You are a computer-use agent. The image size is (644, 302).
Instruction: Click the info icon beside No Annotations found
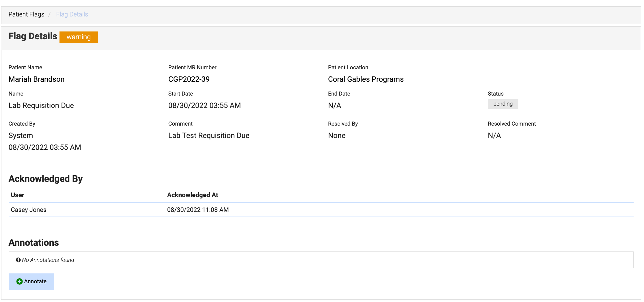point(18,260)
